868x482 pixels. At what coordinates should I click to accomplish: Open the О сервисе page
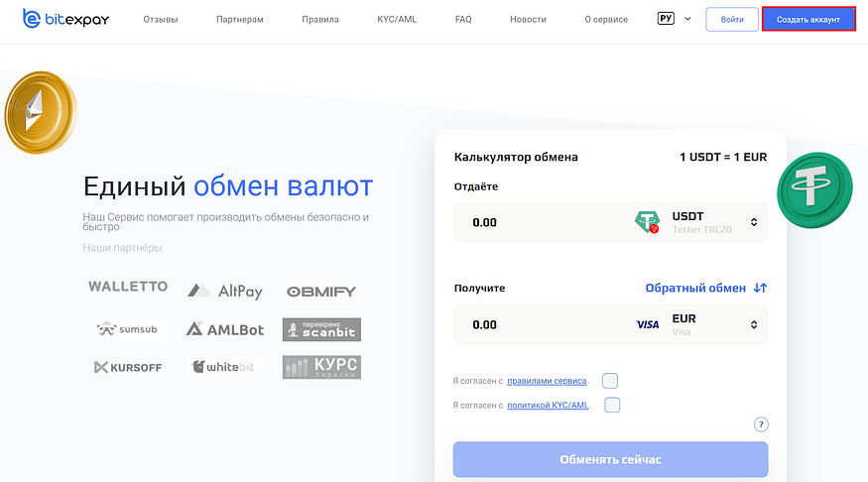tap(606, 20)
